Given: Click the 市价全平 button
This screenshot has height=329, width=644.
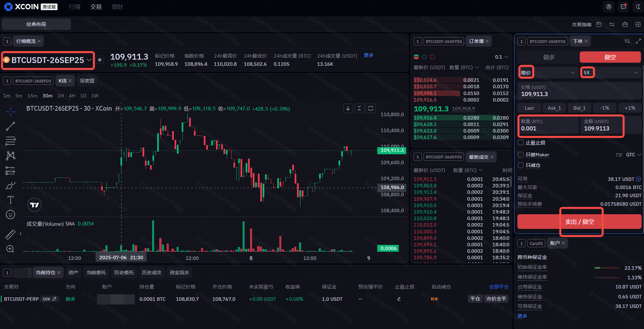Looking at the screenshot, I should coord(496,299).
